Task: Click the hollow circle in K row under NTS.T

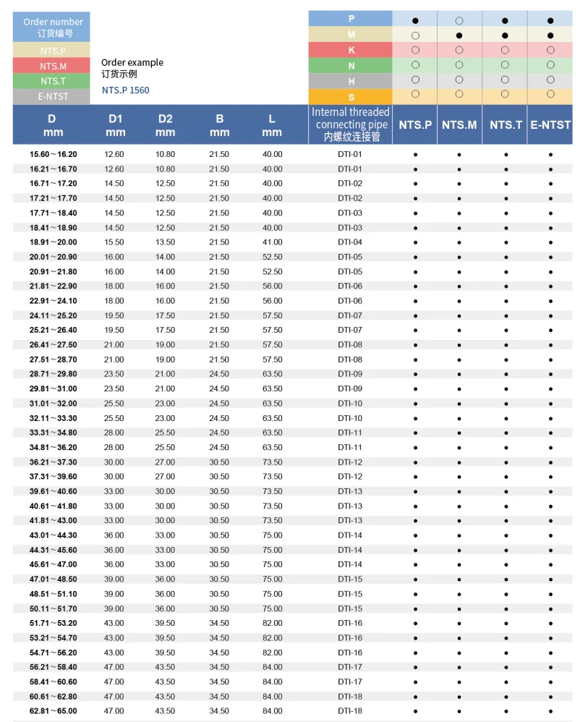Action: point(505,50)
